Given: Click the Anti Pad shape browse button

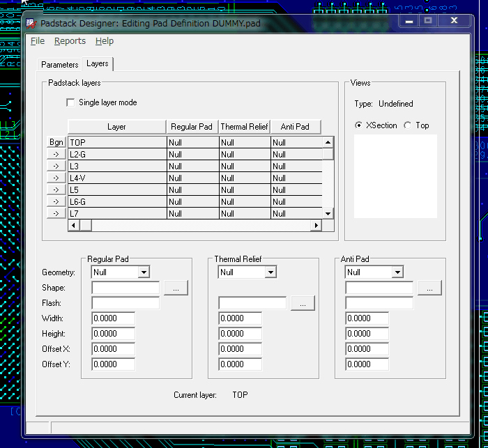Looking at the screenshot, I should [429, 288].
